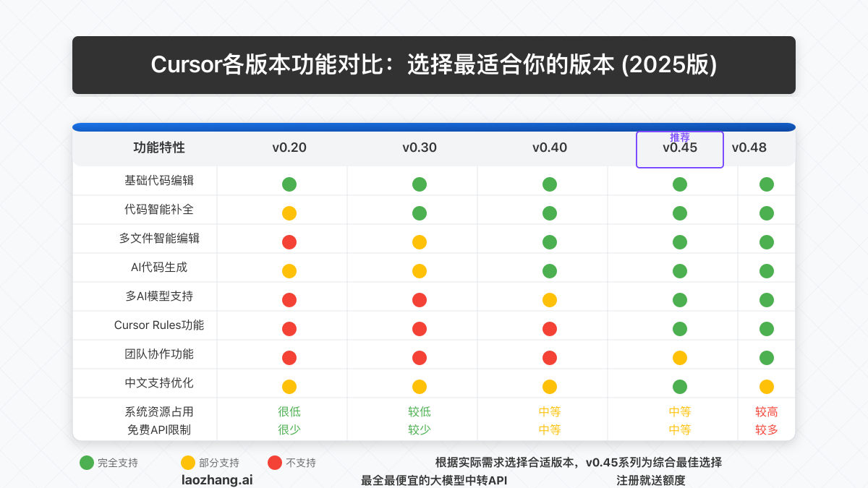Click the 最全最便宜的大模型中转API text
The width and height of the screenshot is (868, 488).
434,481
